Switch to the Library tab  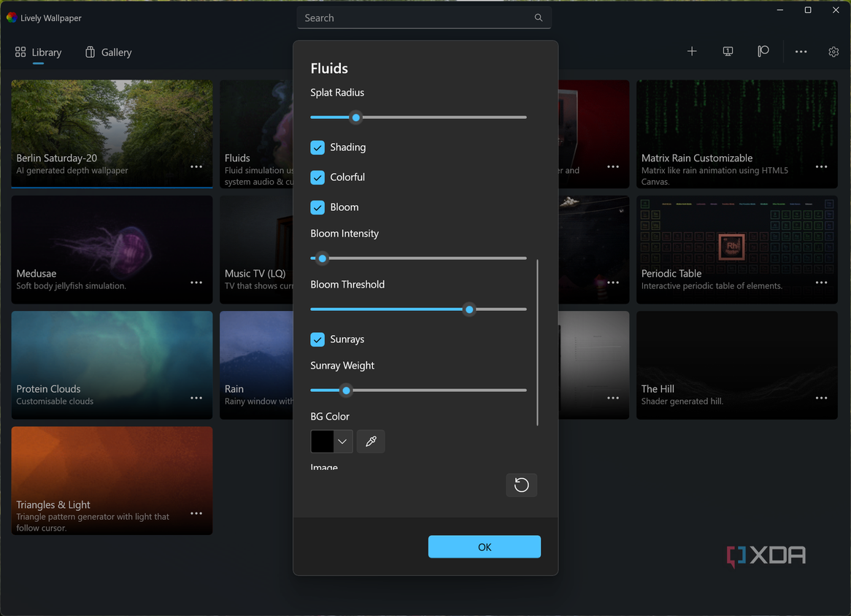point(38,53)
